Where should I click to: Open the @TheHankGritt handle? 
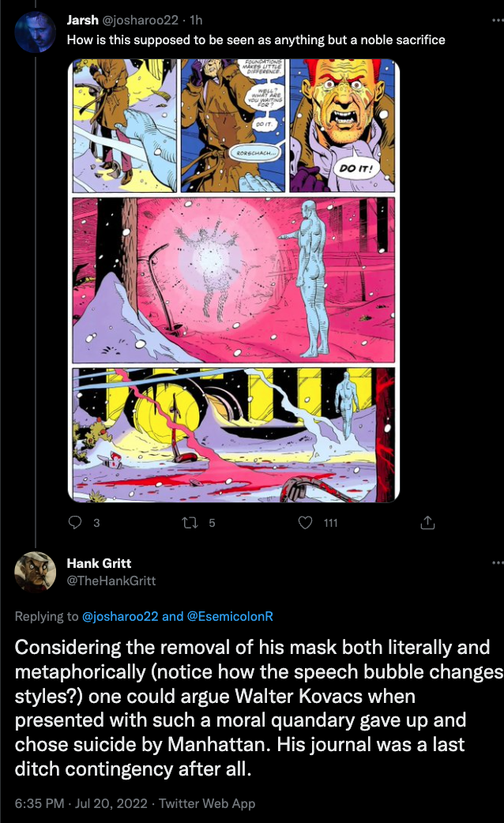(x=111, y=581)
